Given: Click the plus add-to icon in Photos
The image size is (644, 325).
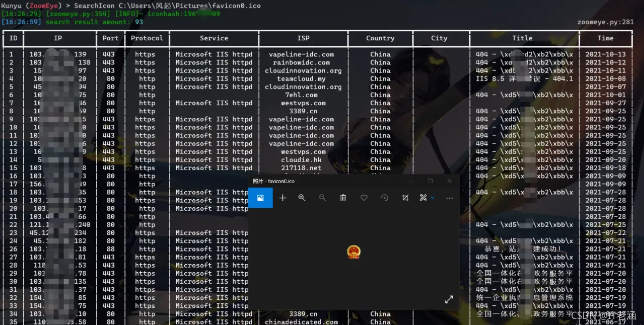Looking at the screenshot, I should coord(283,198).
